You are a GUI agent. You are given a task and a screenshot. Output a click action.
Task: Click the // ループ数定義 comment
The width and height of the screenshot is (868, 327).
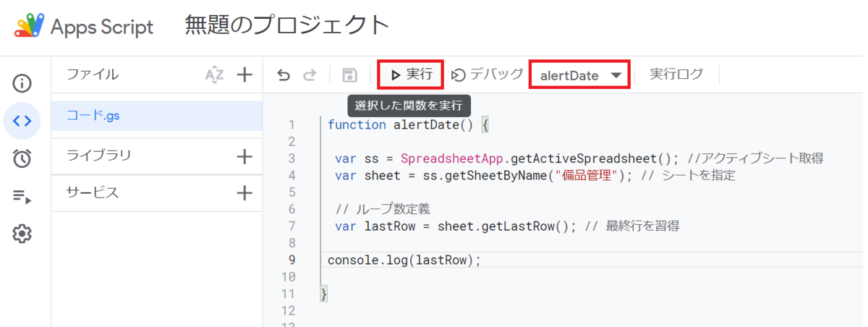[383, 209]
